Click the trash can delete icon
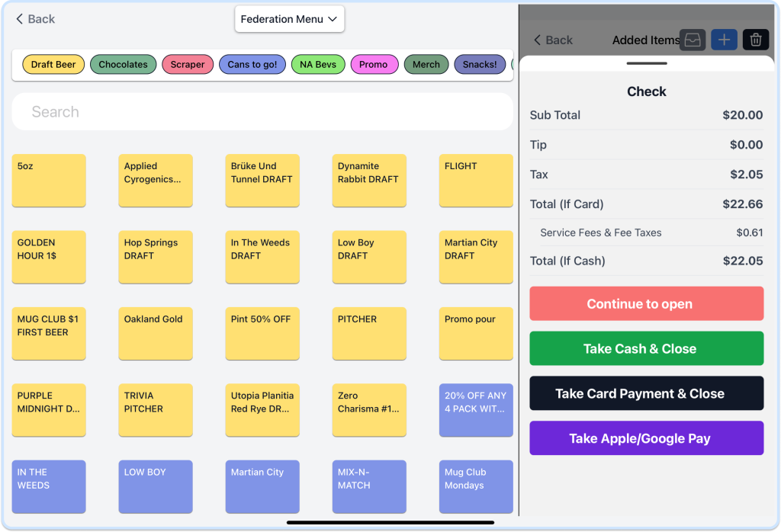 pos(755,40)
